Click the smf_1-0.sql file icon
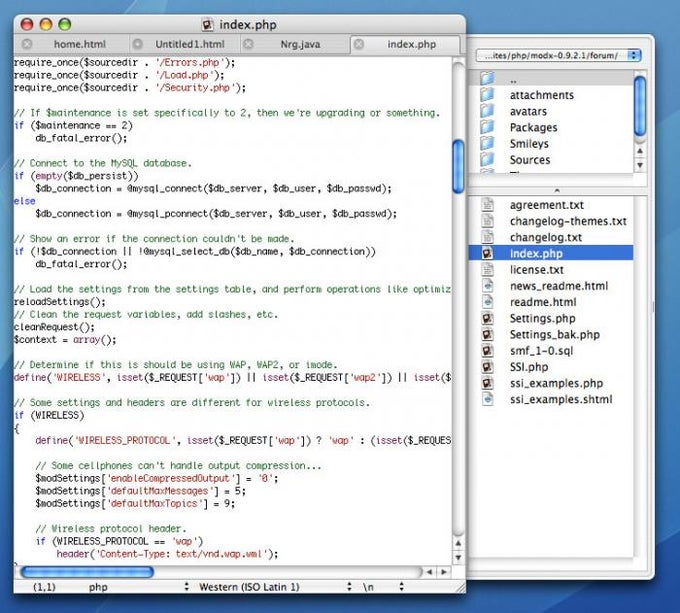This screenshot has height=613, width=680. click(488, 351)
